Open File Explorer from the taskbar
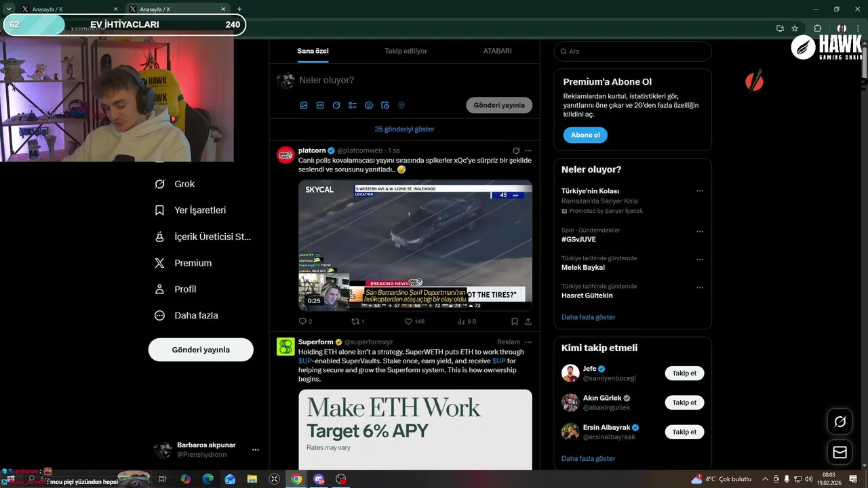Viewport: 868px width, 488px height. 252,479
